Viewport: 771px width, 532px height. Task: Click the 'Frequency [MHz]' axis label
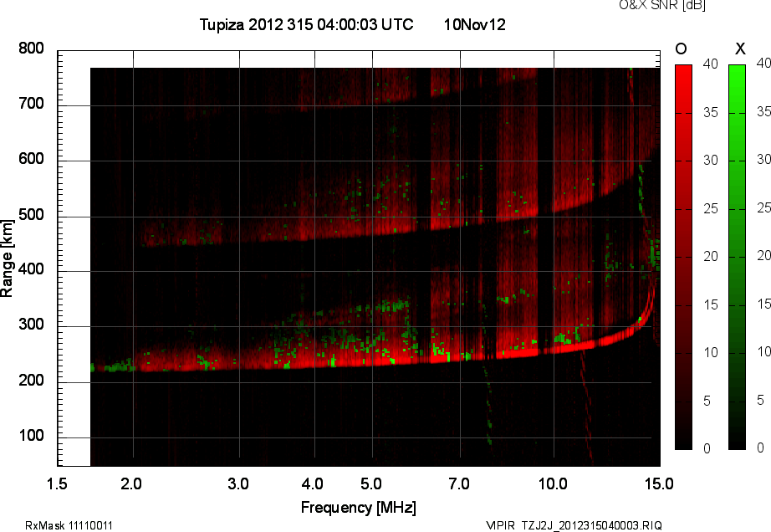pos(359,508)
